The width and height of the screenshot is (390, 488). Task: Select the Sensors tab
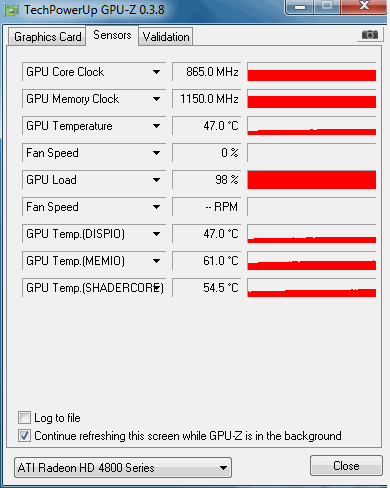point(112,35)
